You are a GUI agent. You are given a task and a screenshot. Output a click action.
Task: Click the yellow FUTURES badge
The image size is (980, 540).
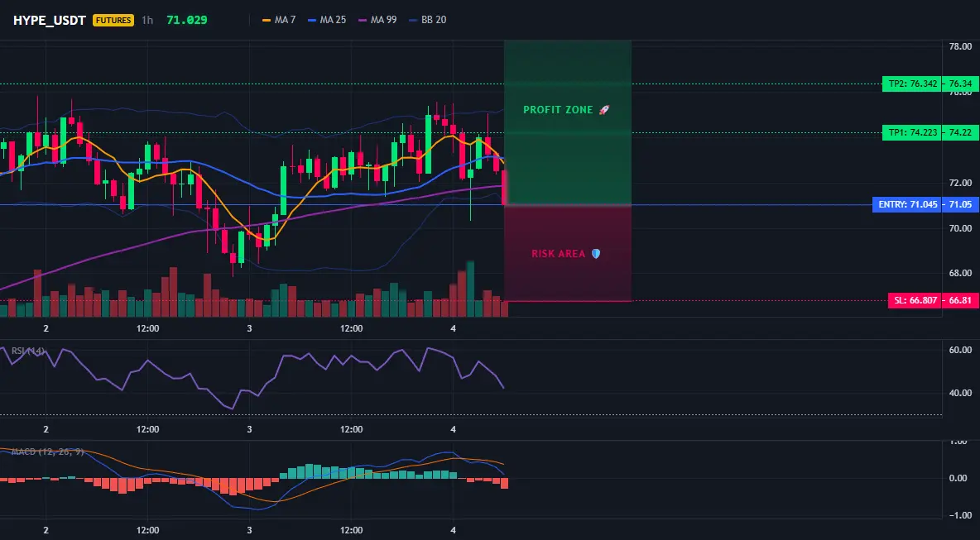point(113,20)
